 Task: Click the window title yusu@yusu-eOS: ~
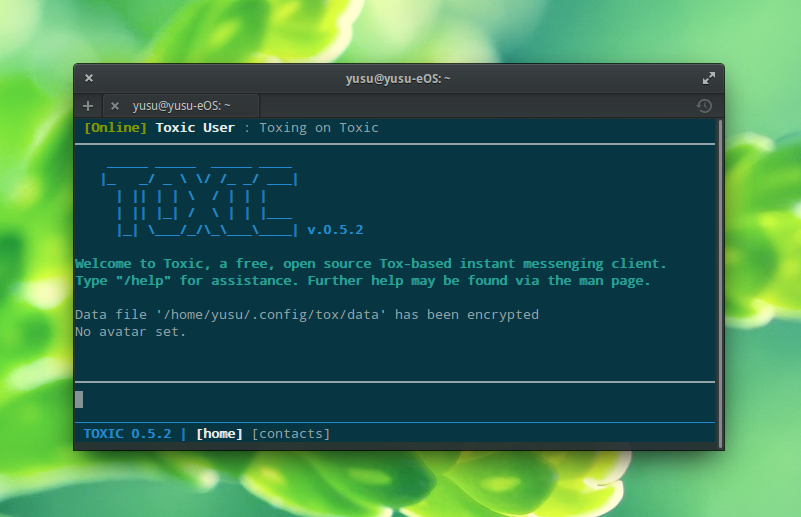coord(398,79)
